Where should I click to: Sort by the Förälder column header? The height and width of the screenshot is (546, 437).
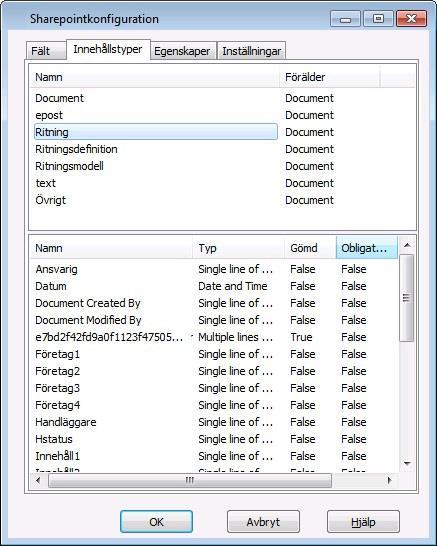[330, 77]
